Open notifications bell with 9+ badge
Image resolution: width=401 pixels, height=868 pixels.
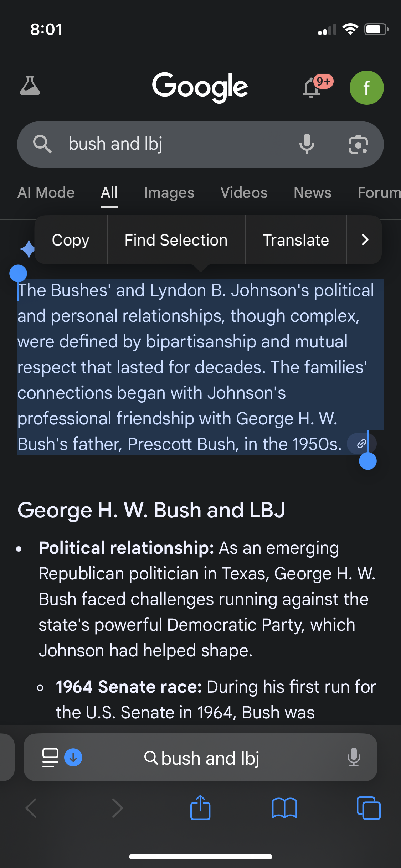[x=312, y=88]
